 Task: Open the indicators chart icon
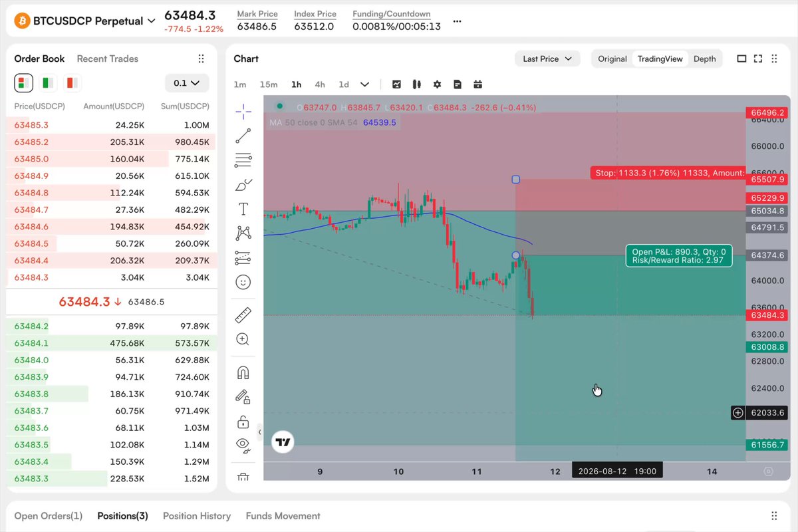coord(397,84)
